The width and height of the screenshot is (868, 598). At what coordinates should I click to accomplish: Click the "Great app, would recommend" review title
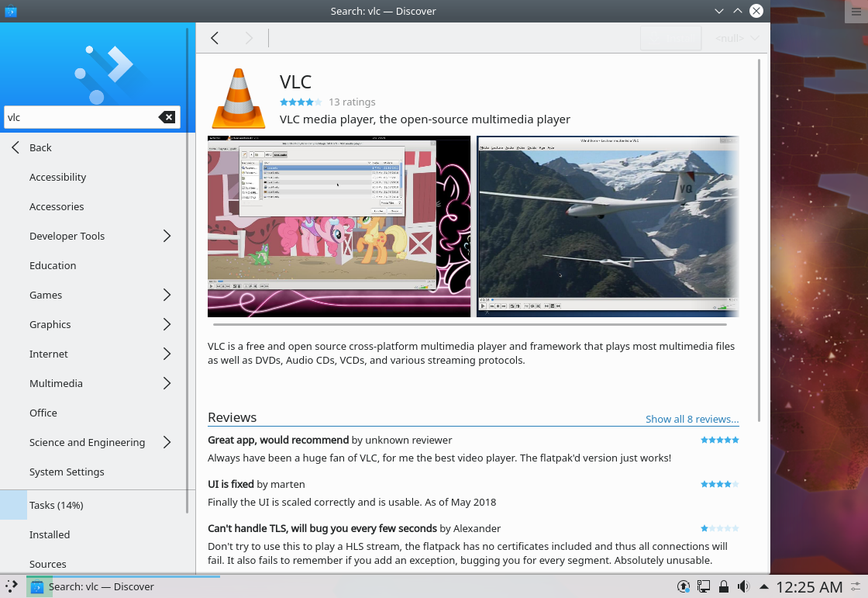pos(278,440)
